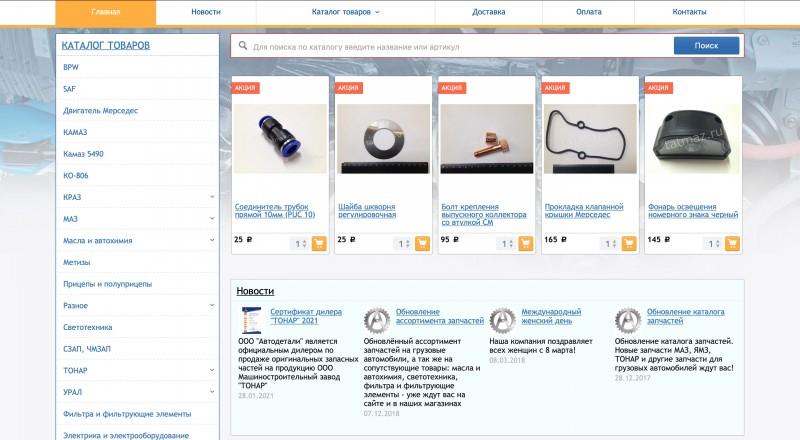This screenshot has height=440, width=800.
Task: Adjust quantity stepper for Шайба шкворня
Action: (408, 244)
